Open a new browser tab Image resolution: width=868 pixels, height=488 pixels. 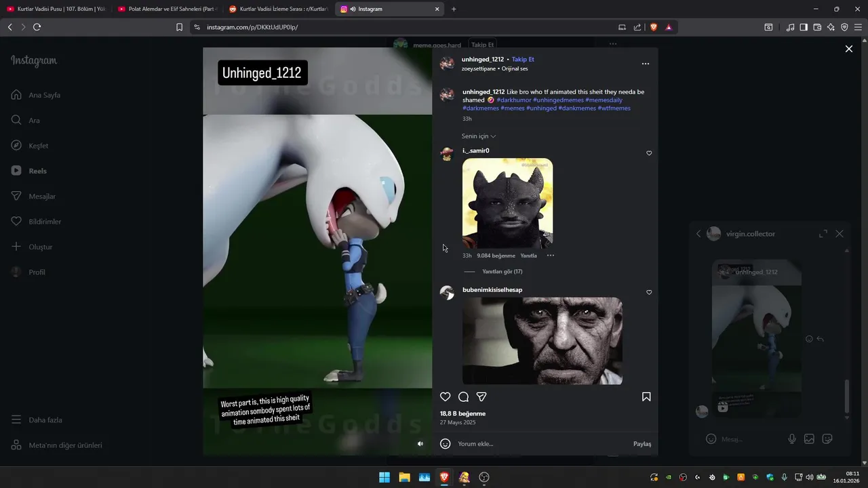click(454, 9)
